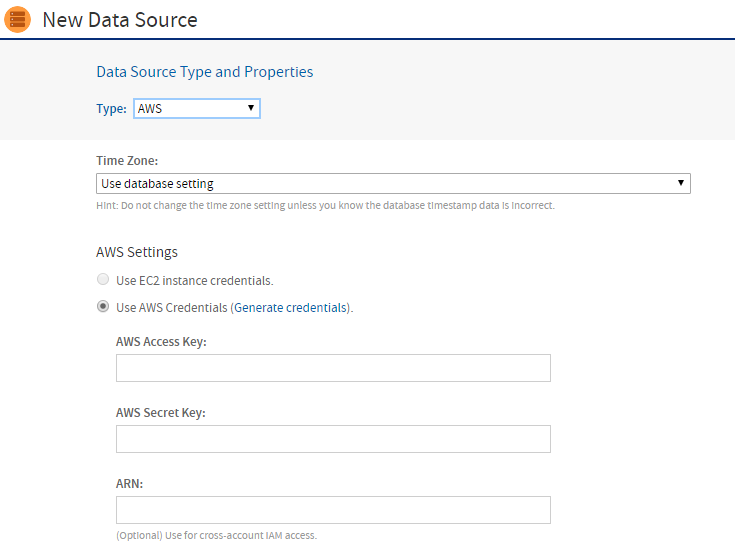The height and width of the screenshot is (550, 735).
Task: Click the time zone hint text
Action: (x=325, y=205)
